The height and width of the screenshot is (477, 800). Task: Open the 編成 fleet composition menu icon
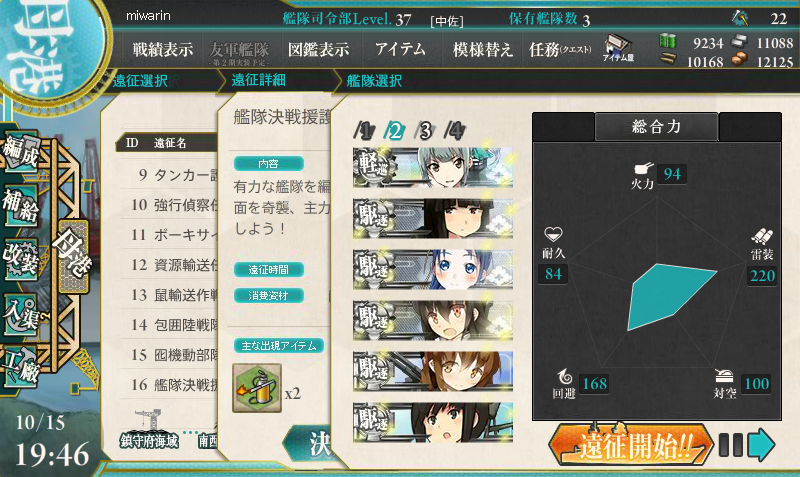click(x=21, y=153)
